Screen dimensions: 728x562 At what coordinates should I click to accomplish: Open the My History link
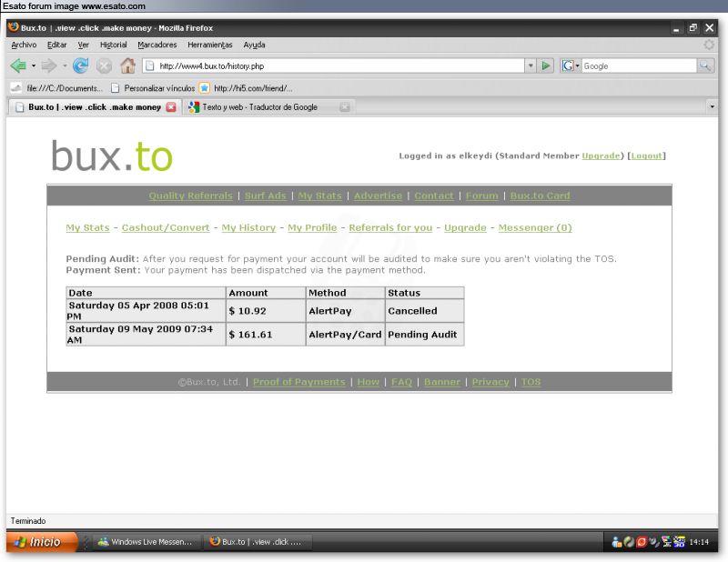pos(248,227)
